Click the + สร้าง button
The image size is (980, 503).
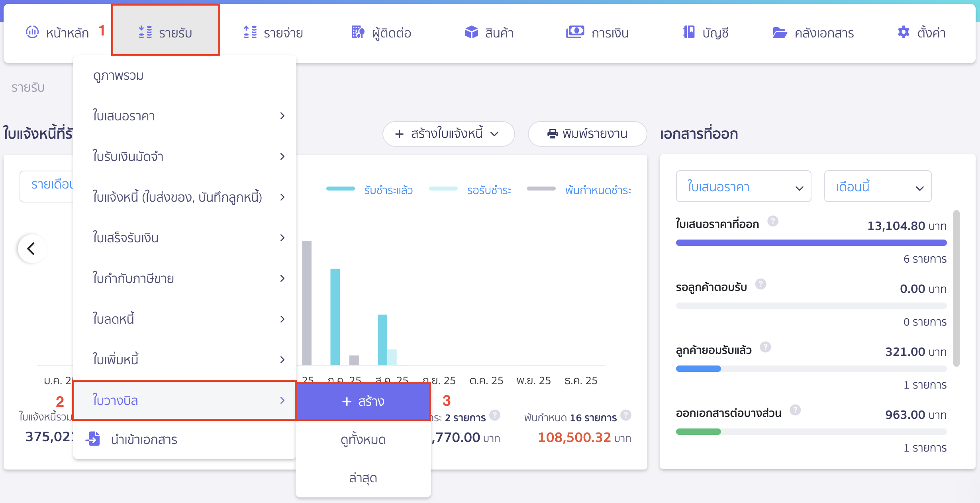363,401
